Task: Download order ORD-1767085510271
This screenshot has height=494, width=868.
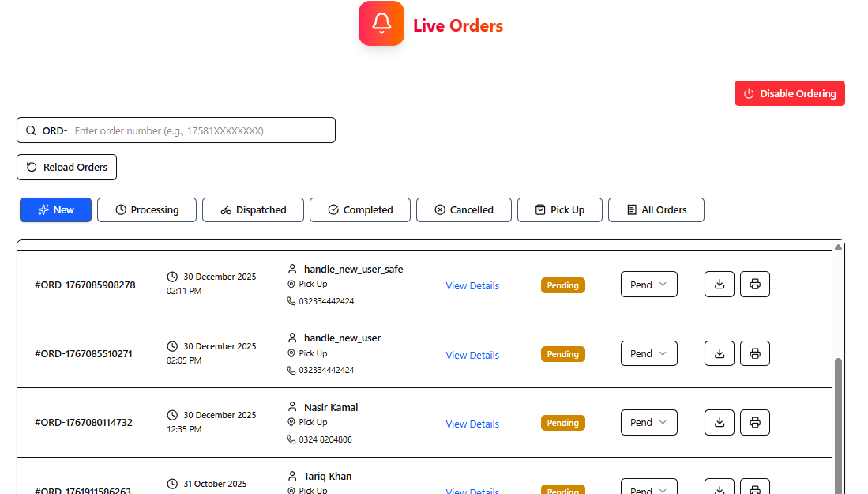Action: pos(719,353)
